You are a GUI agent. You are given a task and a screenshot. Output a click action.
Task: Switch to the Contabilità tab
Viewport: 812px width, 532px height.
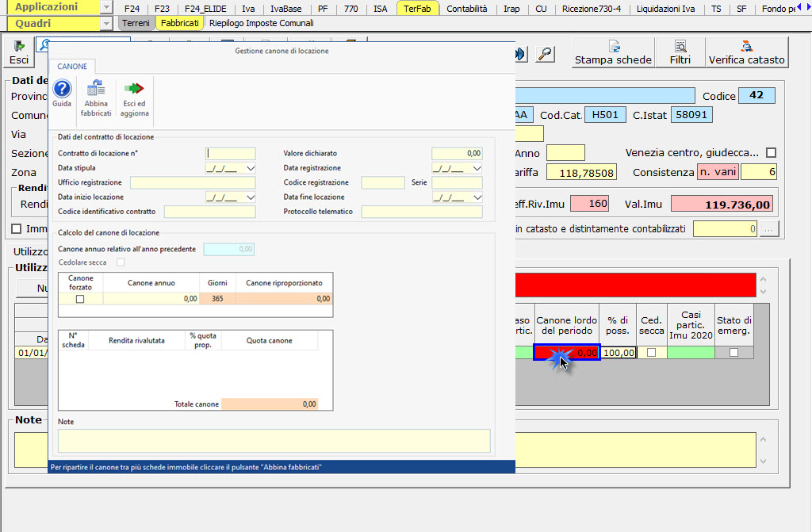467,9
